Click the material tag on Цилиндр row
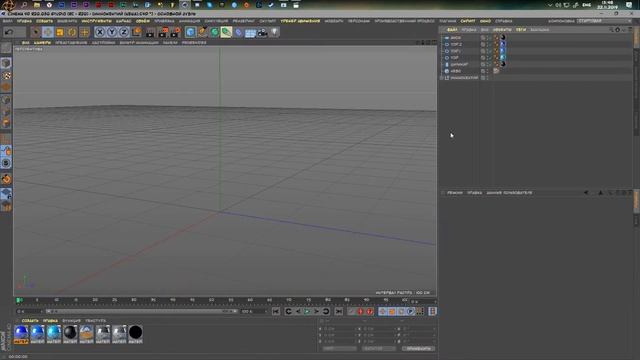This screenshot has width=640, height=360. [x=503, y=64]
